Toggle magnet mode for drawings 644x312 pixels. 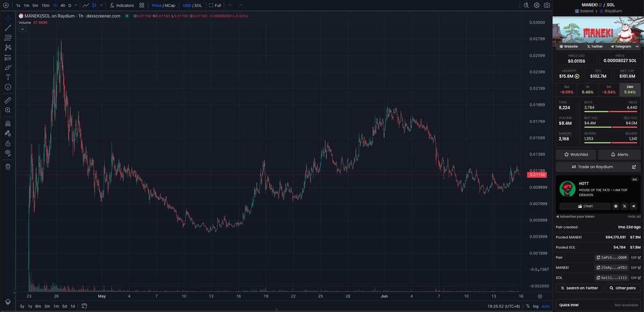(8, 123)
